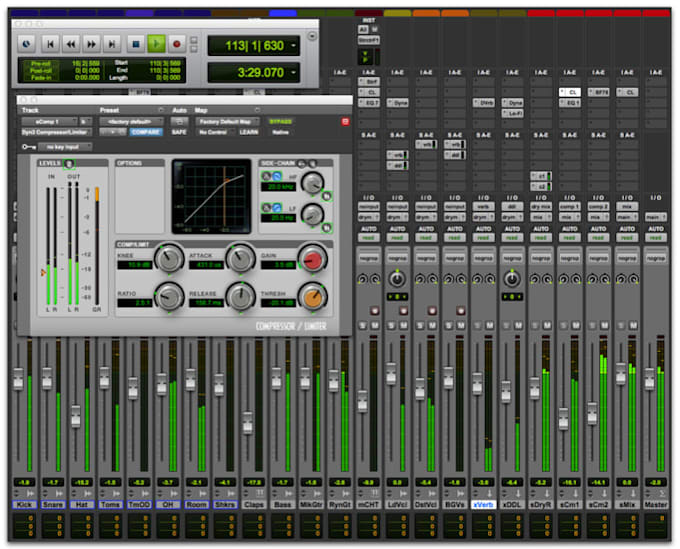
Task: Click the online sync button in transport
Action: 26,44
